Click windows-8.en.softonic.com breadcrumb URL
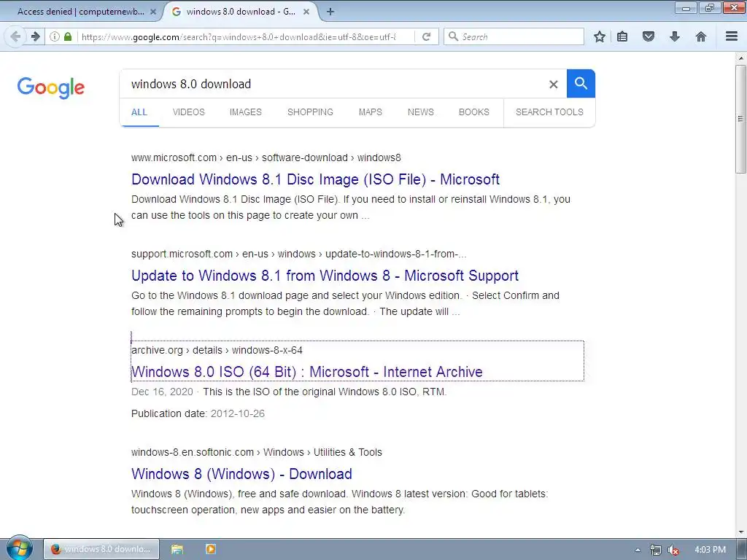Screen dimensions: 747x560 click(x=256, y=452)
